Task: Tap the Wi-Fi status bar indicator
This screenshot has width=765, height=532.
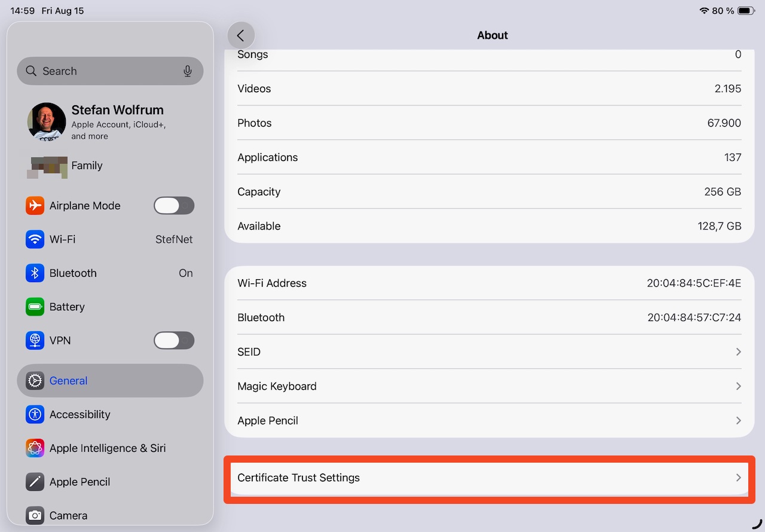Action: coord(704,11)
